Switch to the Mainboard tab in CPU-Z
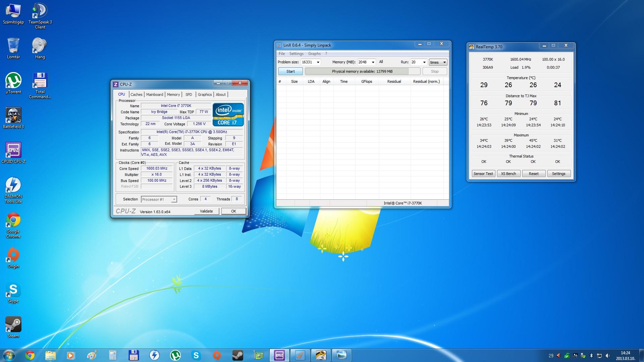 155,95
